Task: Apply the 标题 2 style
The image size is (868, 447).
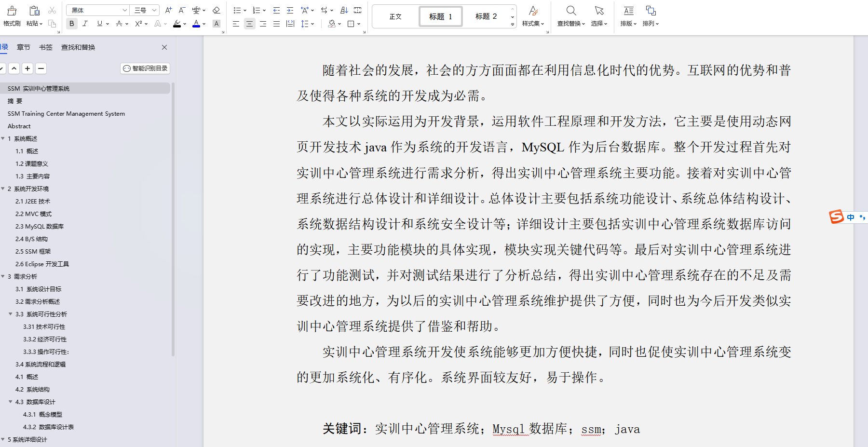Action: 486,16
